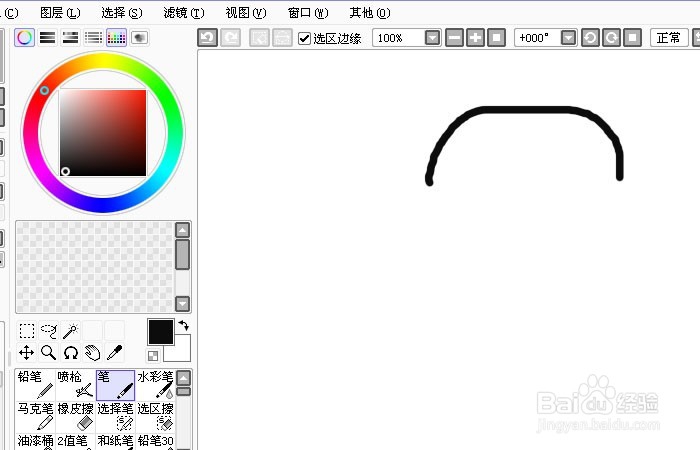Open the +000° rotation dropdown

pos(568,38)
